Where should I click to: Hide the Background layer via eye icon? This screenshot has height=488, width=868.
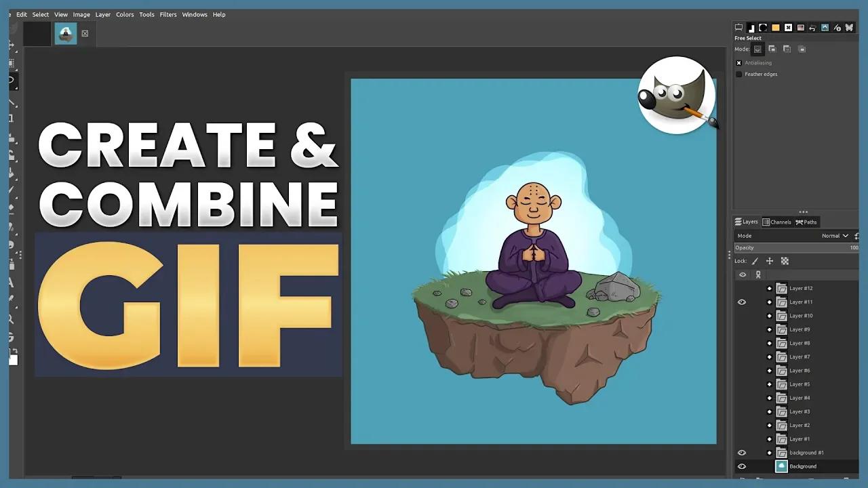(742, 466)
